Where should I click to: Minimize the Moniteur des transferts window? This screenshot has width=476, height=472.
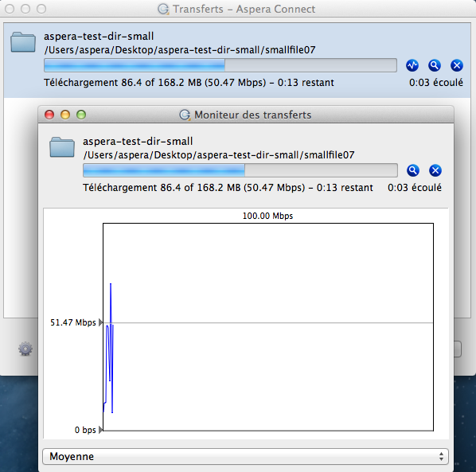[65, 115]
